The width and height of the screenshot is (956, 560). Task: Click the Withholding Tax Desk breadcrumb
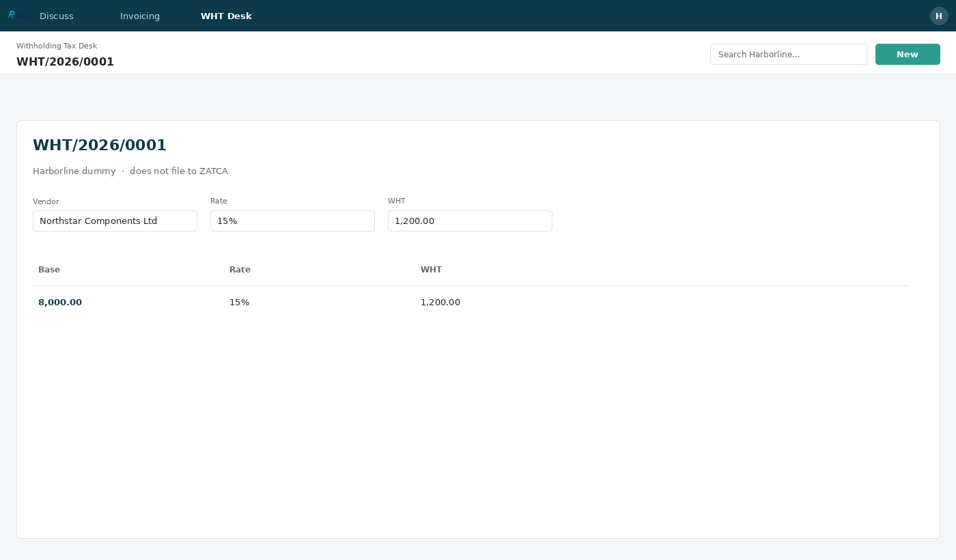coord(57,46)
